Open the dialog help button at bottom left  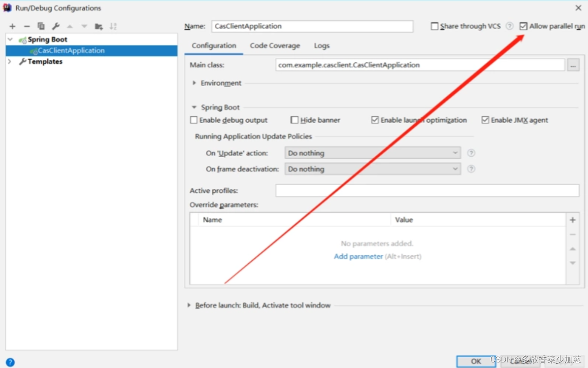(x=10, y=362)
